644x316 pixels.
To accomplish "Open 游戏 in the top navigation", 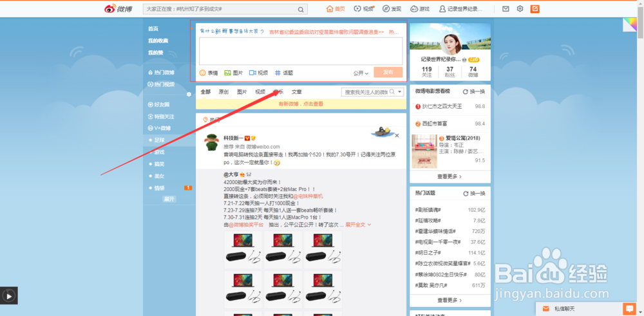I will (420, 8).
